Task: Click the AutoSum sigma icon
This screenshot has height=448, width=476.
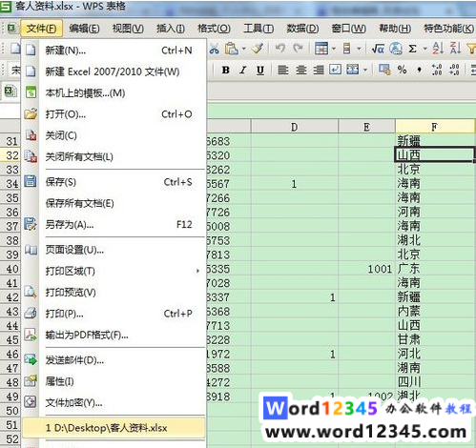Action: tap(412, 49)
